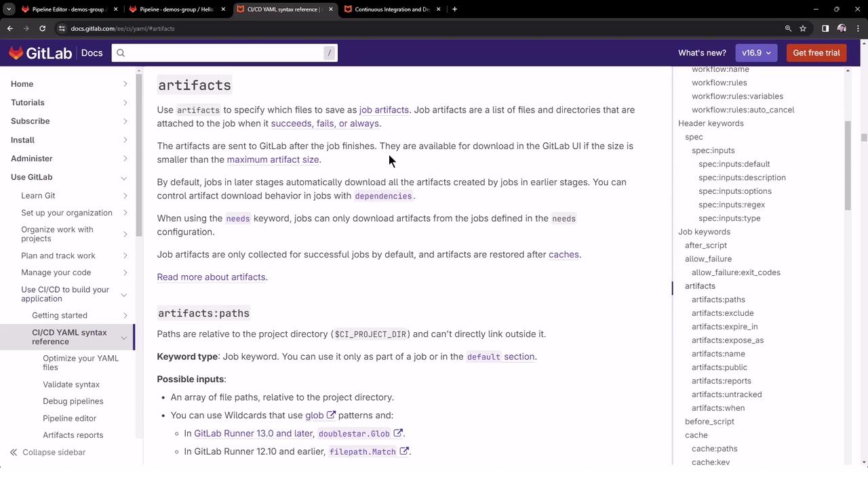868x488 pixels.
Task: Open Optimize your YAML files page
Action: coord(81,363)
